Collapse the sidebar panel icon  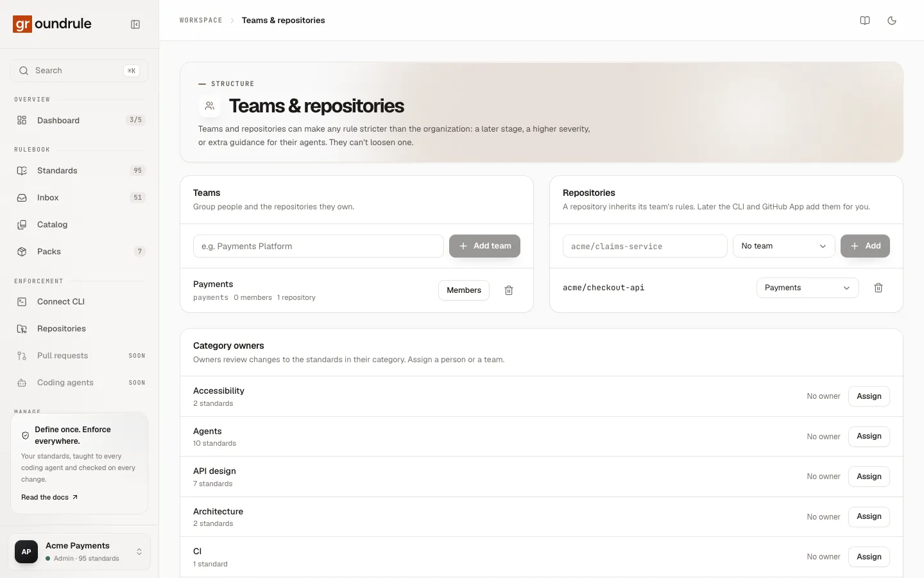point(135,24)
